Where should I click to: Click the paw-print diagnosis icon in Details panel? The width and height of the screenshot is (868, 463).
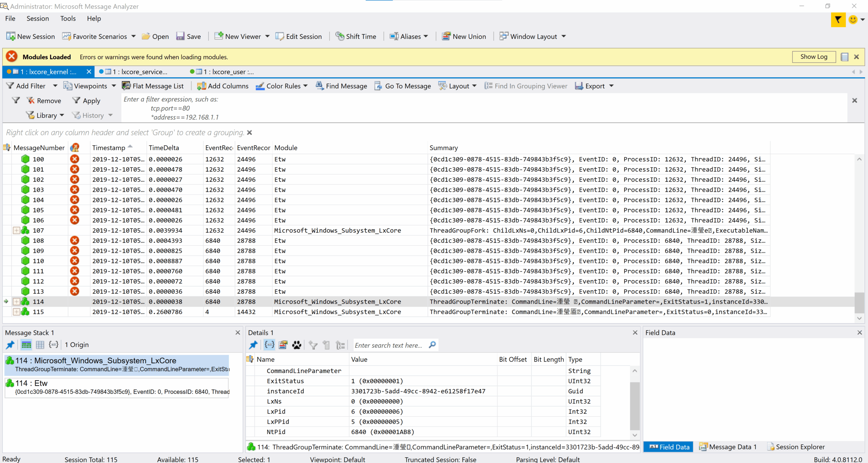(x=296, y=345)
